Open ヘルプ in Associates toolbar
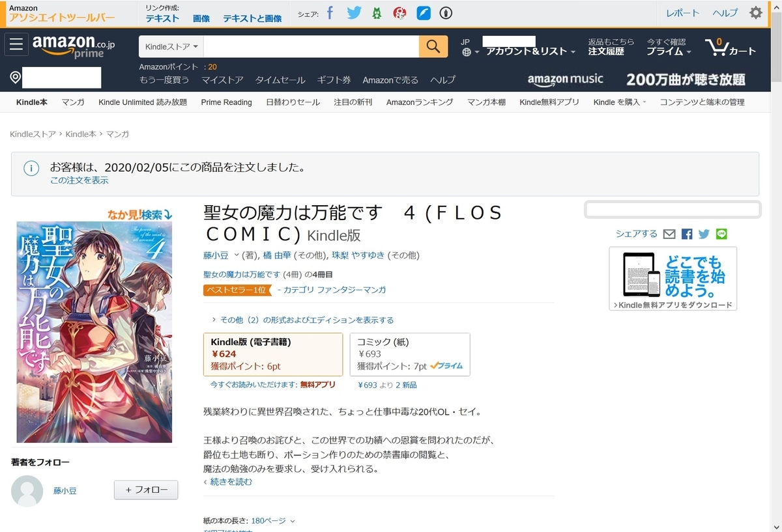The image size is (782, 532). point(725,13)
